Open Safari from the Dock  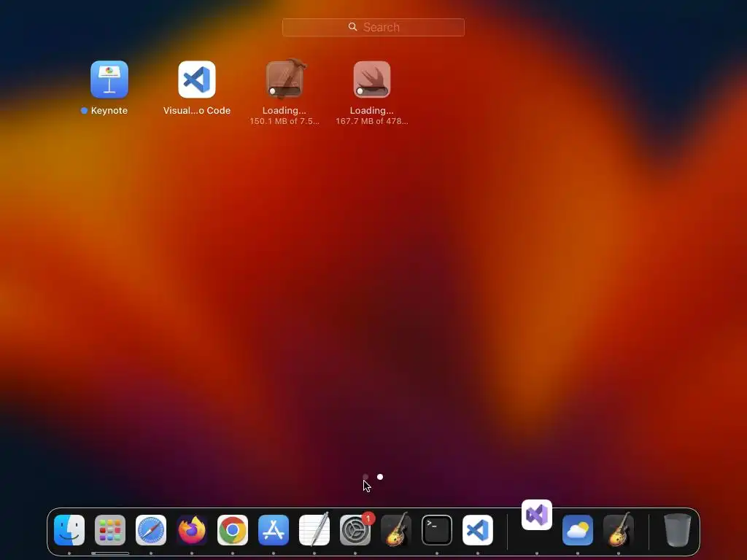click(151, 530)
